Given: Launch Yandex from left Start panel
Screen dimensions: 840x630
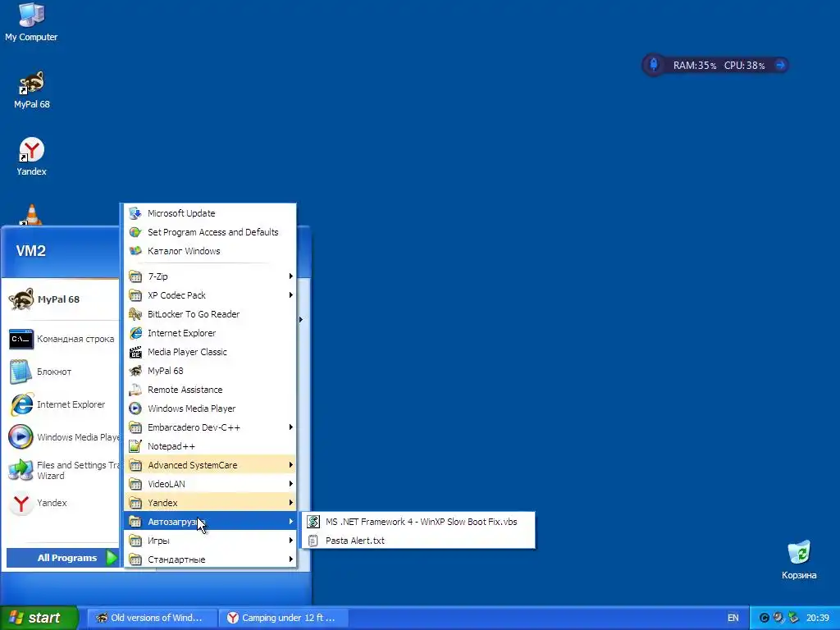Looking at the screenshot, I should click(62, 503).
